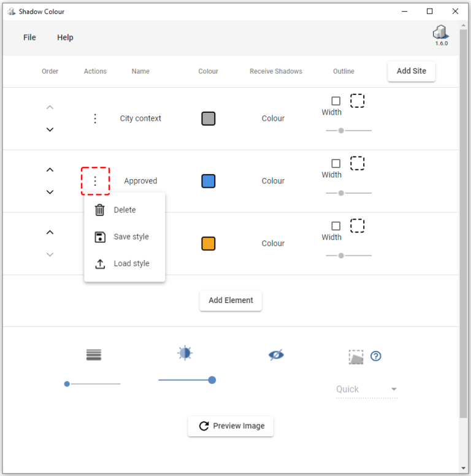Move the orange swatch row up
This screenshot has width=471, height=476.
click(50, 232)
